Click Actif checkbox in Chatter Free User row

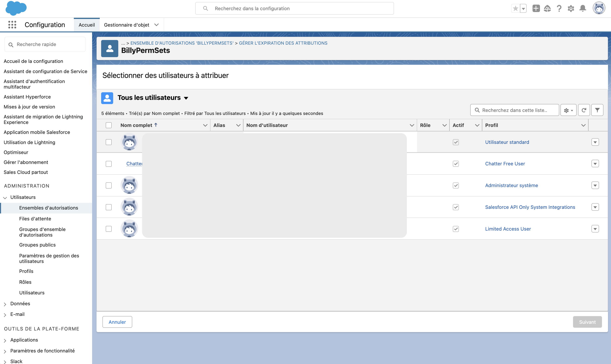coord(456,163)
